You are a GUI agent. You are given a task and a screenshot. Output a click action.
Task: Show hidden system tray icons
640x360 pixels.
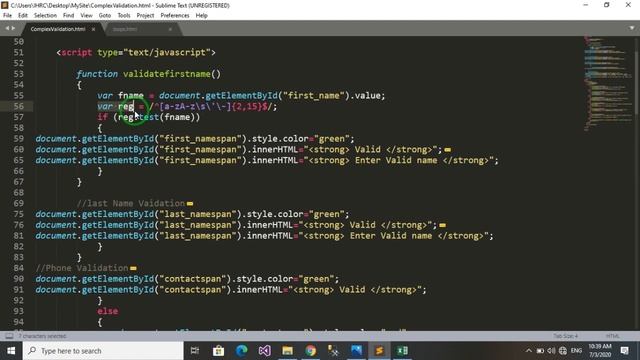click(529, 351)
